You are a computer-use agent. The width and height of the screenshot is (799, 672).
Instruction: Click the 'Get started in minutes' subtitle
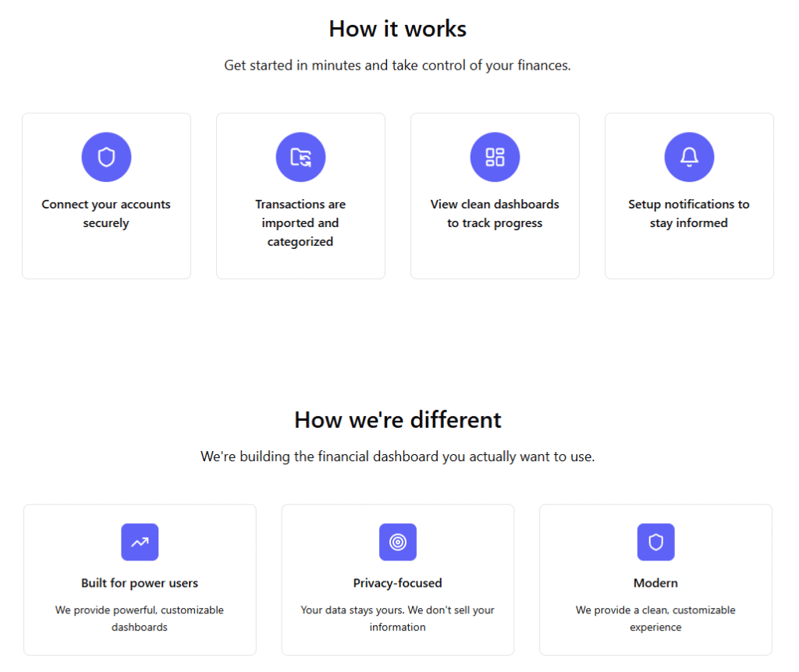point(397,66)
